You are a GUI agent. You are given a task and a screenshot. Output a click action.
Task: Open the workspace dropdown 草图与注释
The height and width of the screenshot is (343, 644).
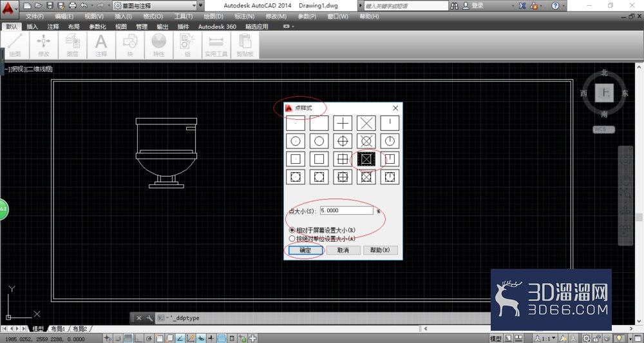155,6
